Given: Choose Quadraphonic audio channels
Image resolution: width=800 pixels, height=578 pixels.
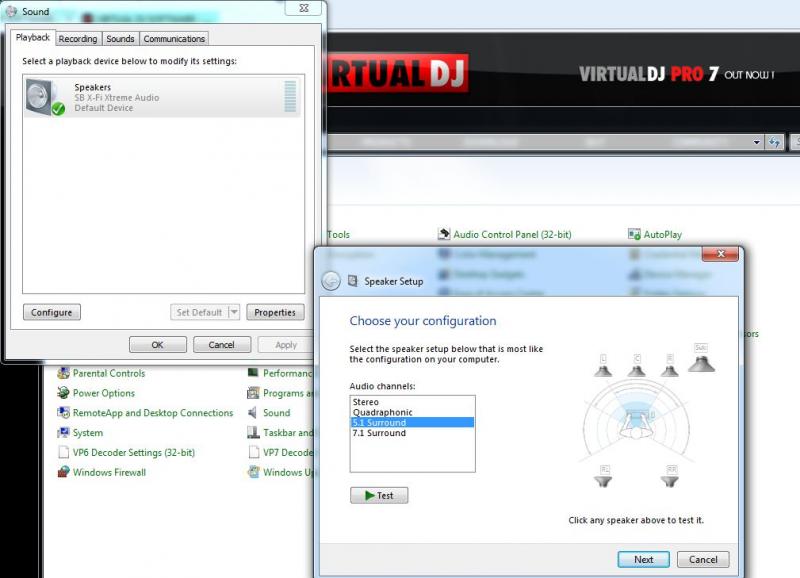Looking at the screenshot, I should coord(412,412).
